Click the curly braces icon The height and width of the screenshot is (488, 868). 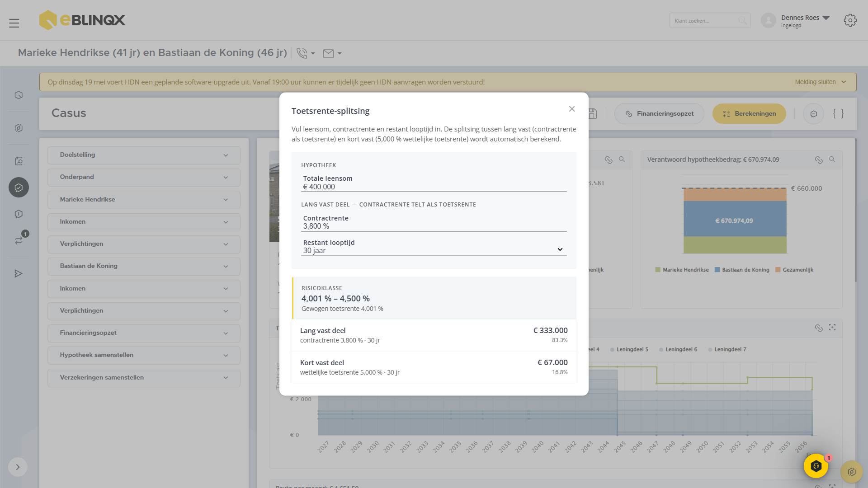[838, 114]
